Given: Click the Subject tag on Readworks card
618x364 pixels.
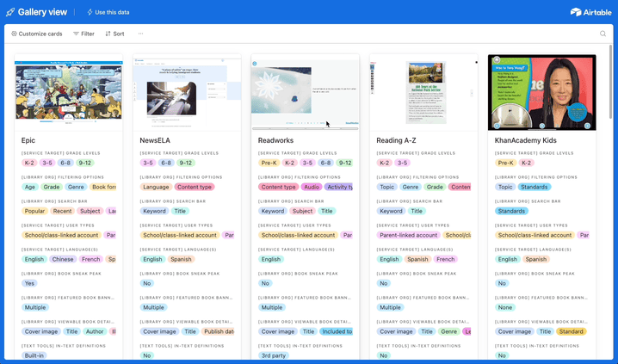Looking at the screenshot, I should point(302,211).
